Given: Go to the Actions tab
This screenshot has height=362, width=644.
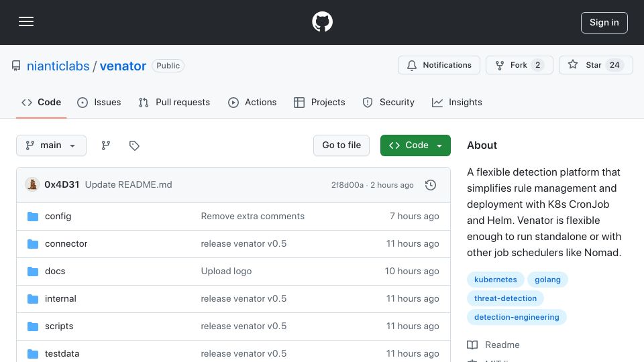Looking at the screenshot, I should pos(252,102).
